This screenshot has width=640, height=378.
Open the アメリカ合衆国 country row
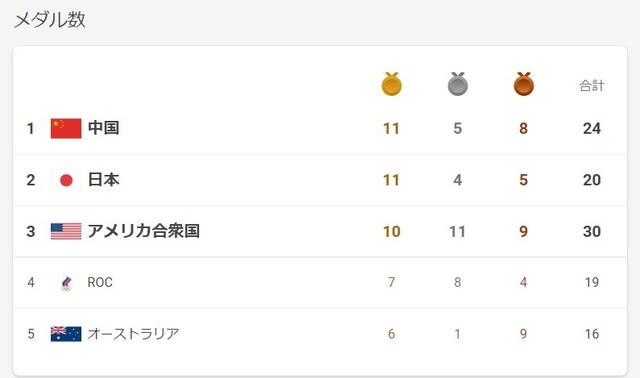click(320, 231)
